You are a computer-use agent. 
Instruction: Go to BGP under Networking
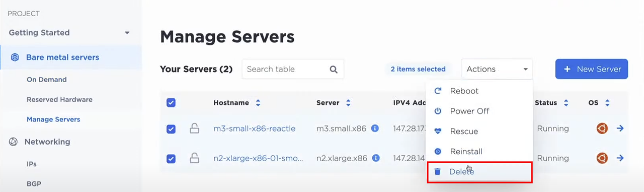pyautogui.click(x=34, y=184)
